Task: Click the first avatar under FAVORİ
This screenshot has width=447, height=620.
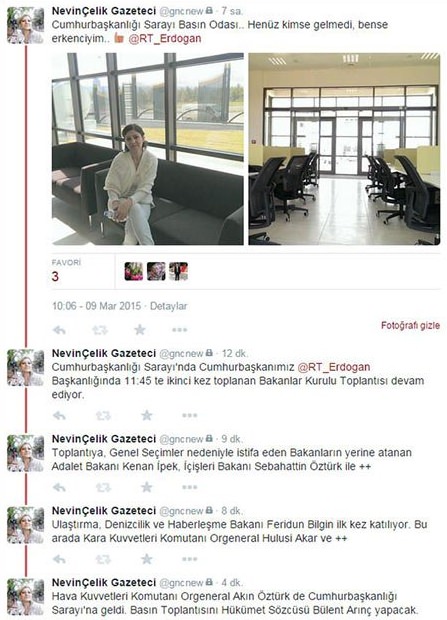Action: 134,271
